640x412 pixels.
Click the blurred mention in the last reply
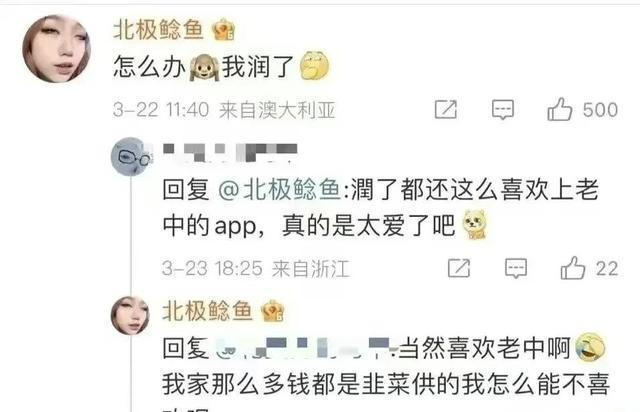point(304,348)
